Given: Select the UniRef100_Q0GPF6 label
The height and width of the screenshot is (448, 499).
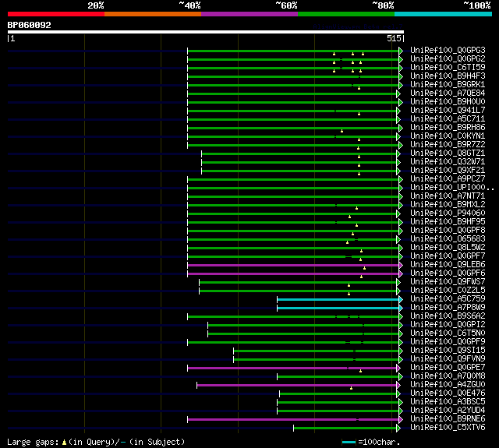Looking at the screenshot, I should pos(448,273).
